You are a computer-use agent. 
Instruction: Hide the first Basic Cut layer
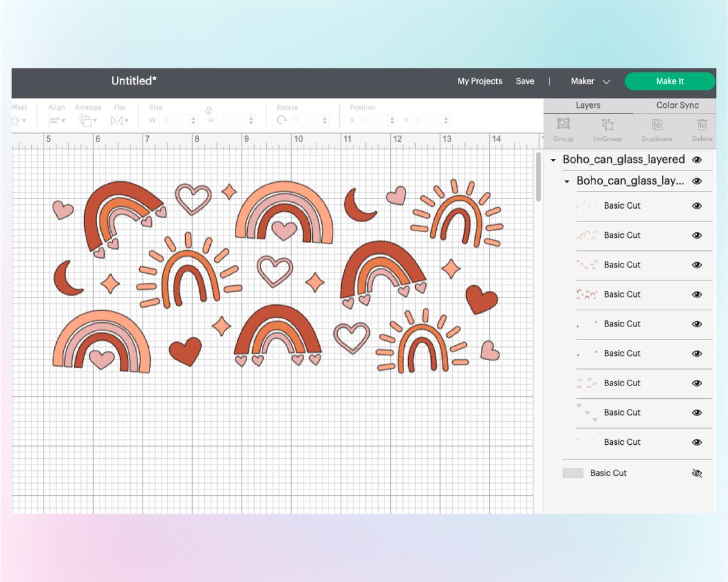point(698,205)
